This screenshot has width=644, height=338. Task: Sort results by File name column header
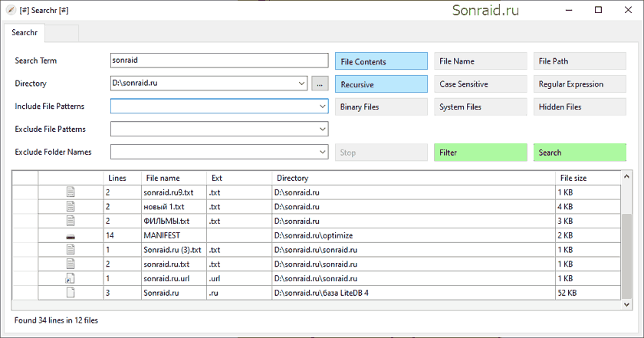(174, 178)
